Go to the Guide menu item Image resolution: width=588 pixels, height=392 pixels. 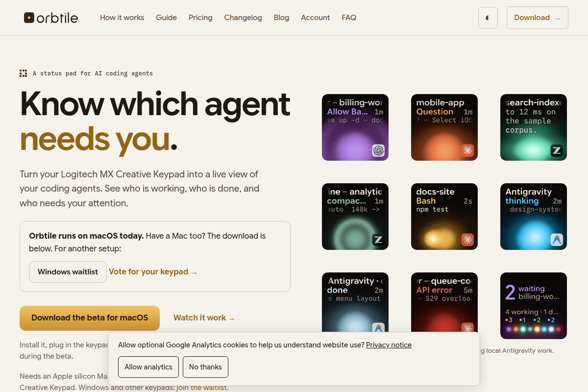click(167, 18)
